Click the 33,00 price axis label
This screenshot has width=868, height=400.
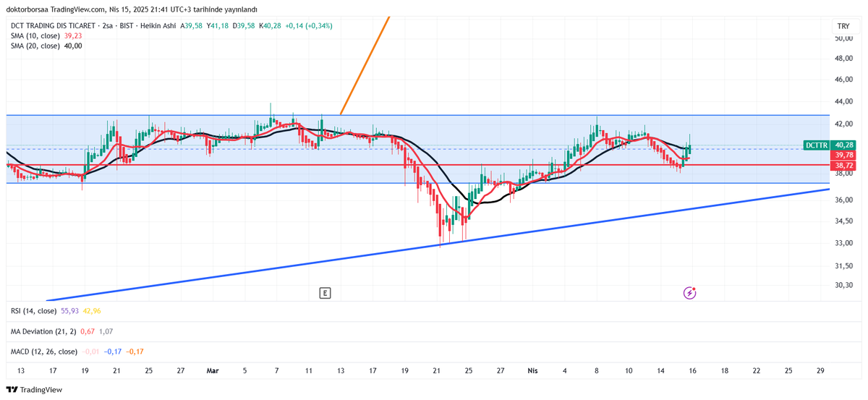point(844,244)
